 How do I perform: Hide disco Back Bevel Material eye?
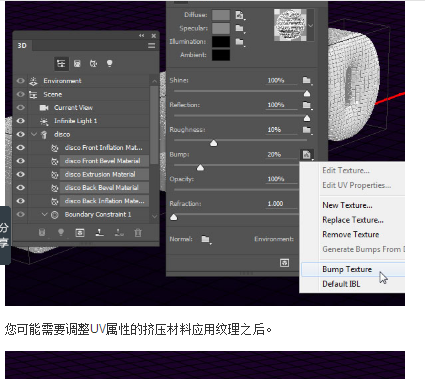21,187
